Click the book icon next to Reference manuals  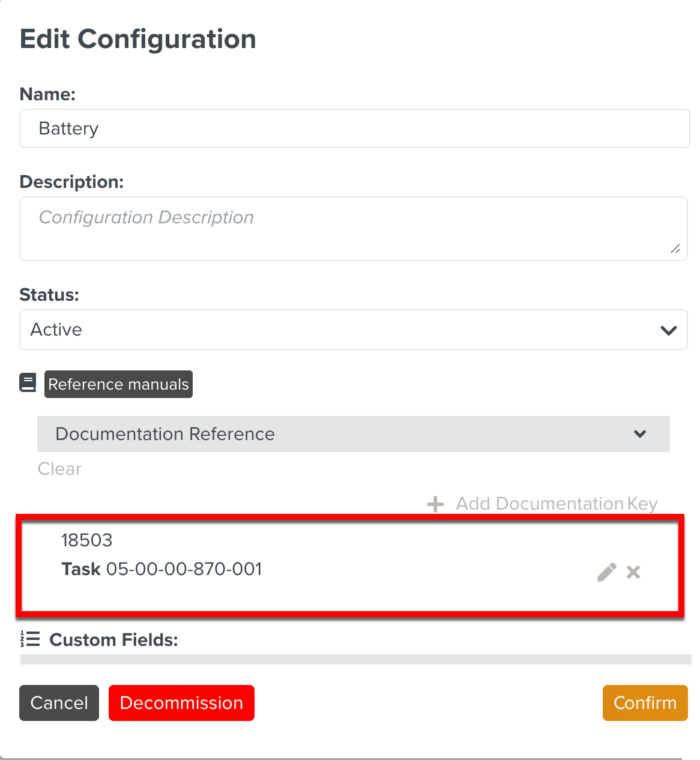tap(28, 383)
